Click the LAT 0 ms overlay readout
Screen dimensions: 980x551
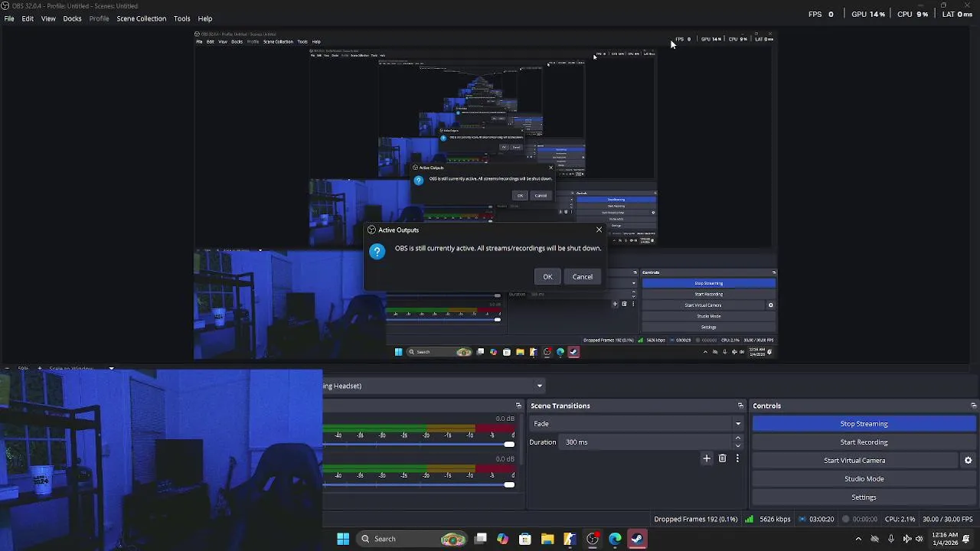pyautogui.click(x=957, y=14)
